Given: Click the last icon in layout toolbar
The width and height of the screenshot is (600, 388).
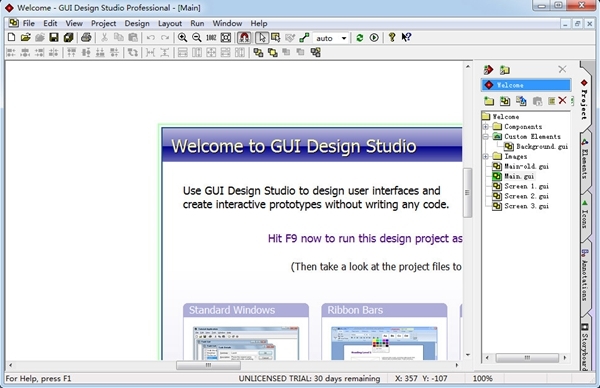Looking at the screenshot, I should point(315,52).
